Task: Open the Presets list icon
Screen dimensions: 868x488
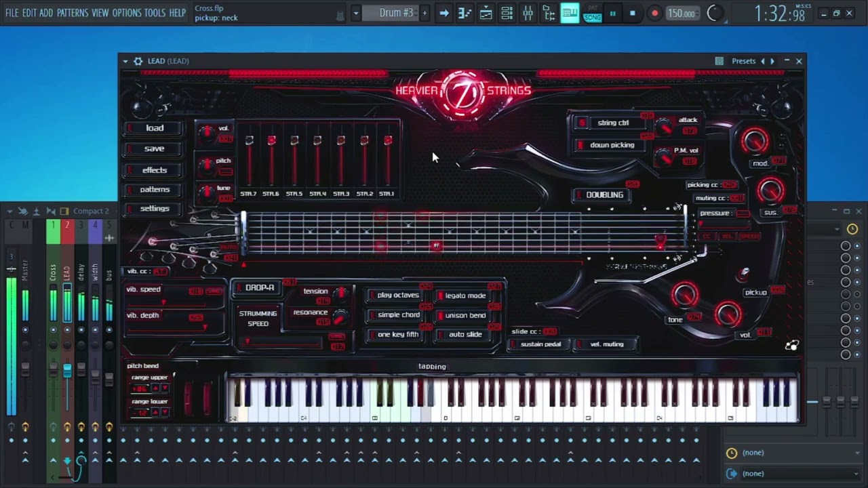Action: click(719, 61)
